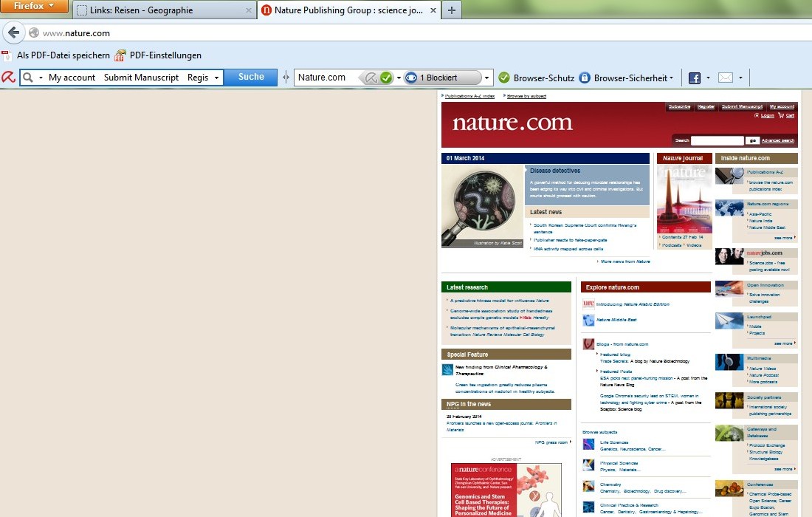
Task: Click Register in nature.com header
Action: coord(706,106)
